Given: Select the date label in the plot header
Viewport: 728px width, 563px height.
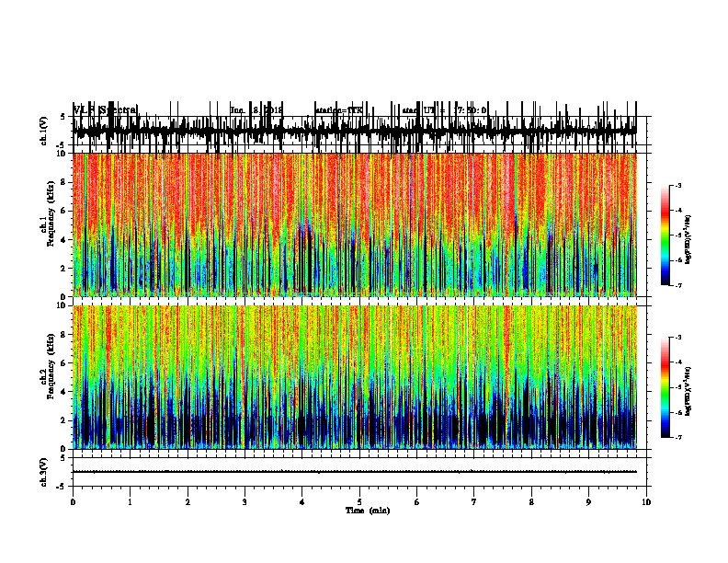Looking at the screenshot, I should (256, 110).
